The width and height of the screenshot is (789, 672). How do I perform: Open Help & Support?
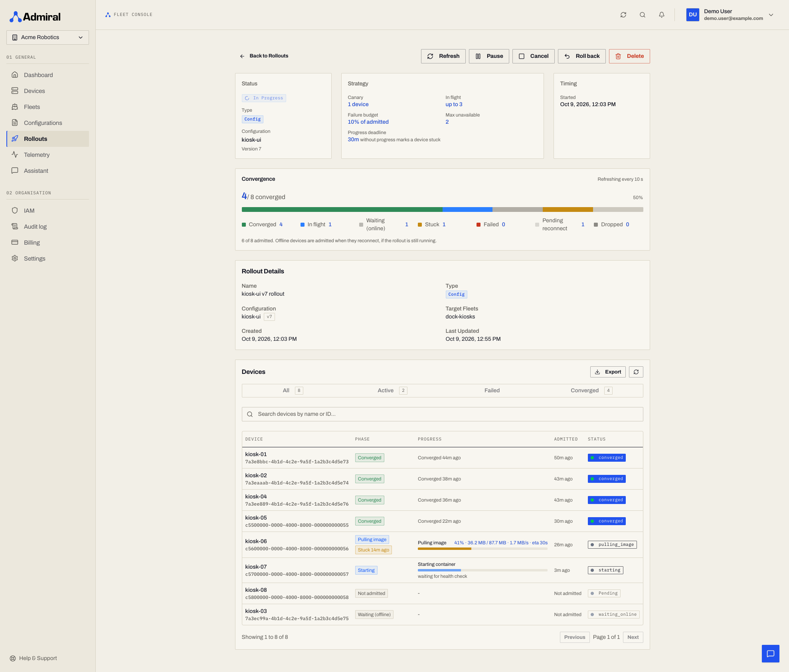tap(34, 658)
